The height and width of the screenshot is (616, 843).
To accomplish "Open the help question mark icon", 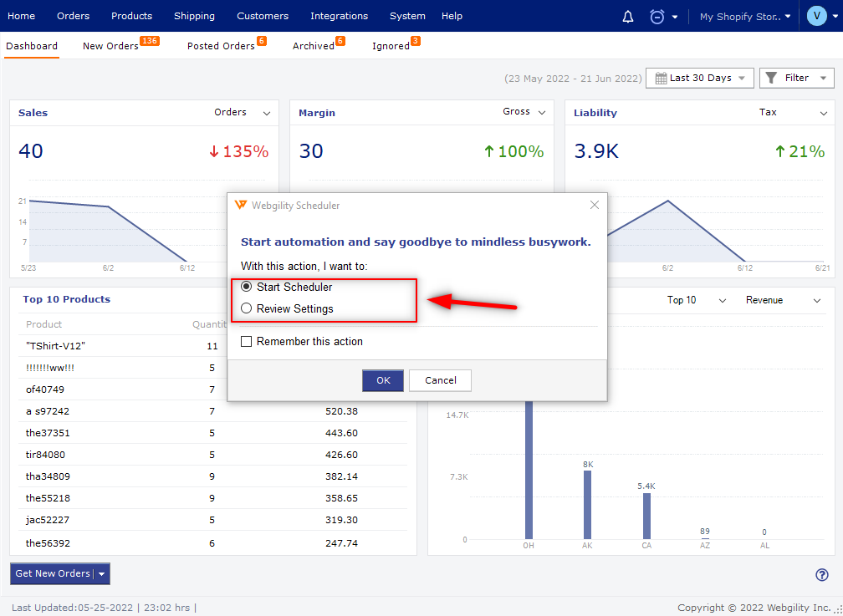I will 821,574.
